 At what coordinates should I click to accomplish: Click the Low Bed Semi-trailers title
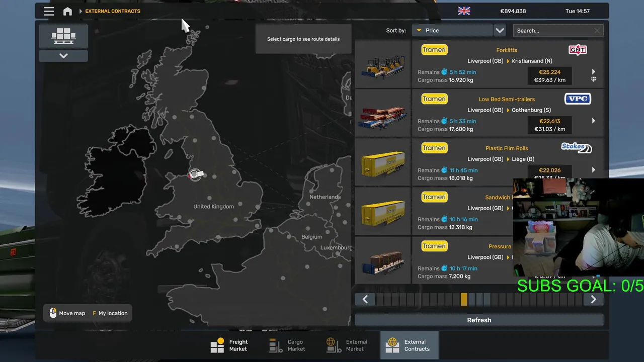tap(507, 99)
